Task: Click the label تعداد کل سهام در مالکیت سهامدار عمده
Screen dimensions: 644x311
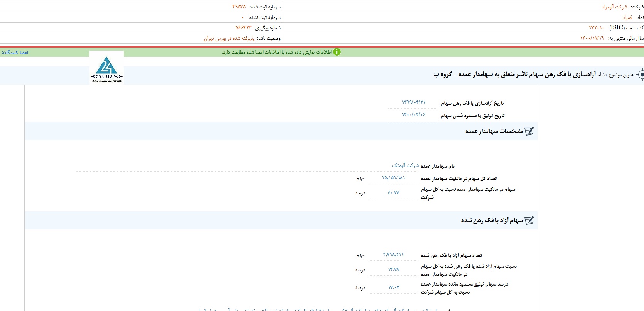Action: coord(459,178)
